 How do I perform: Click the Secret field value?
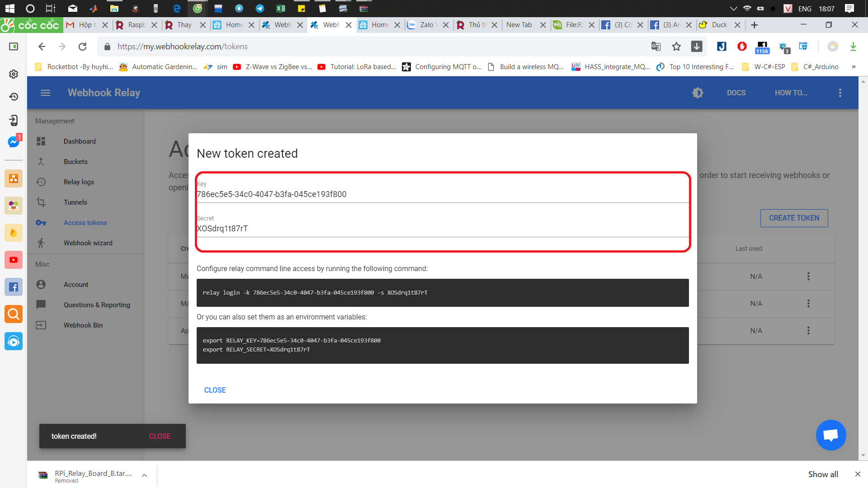pyautogui.click(x=222, y=229)
